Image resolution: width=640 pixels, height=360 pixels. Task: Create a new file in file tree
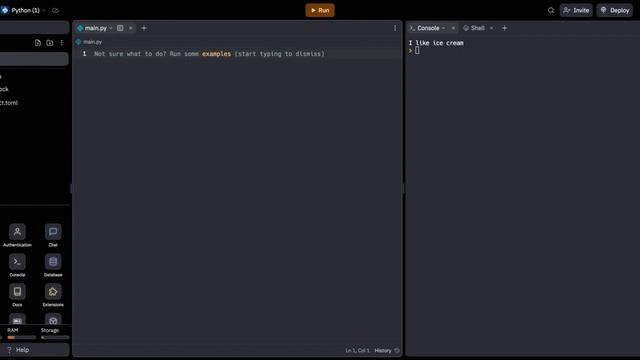coord(38,43)
